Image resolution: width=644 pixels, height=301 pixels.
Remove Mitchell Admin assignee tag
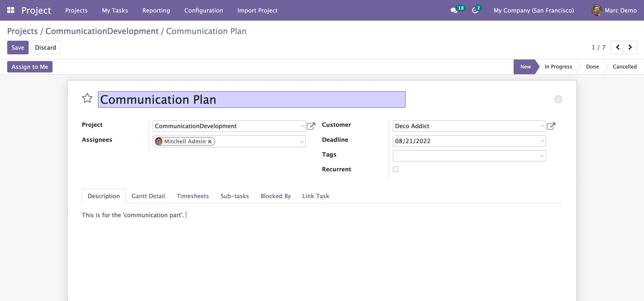(210, 142)
